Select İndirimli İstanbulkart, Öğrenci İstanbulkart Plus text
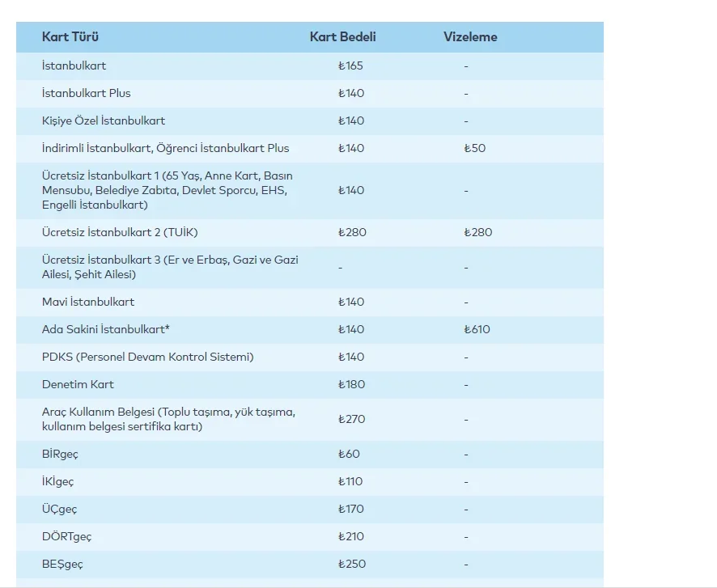Image resolution: width=717 pixels, height=588 pixels. point(165,148)
